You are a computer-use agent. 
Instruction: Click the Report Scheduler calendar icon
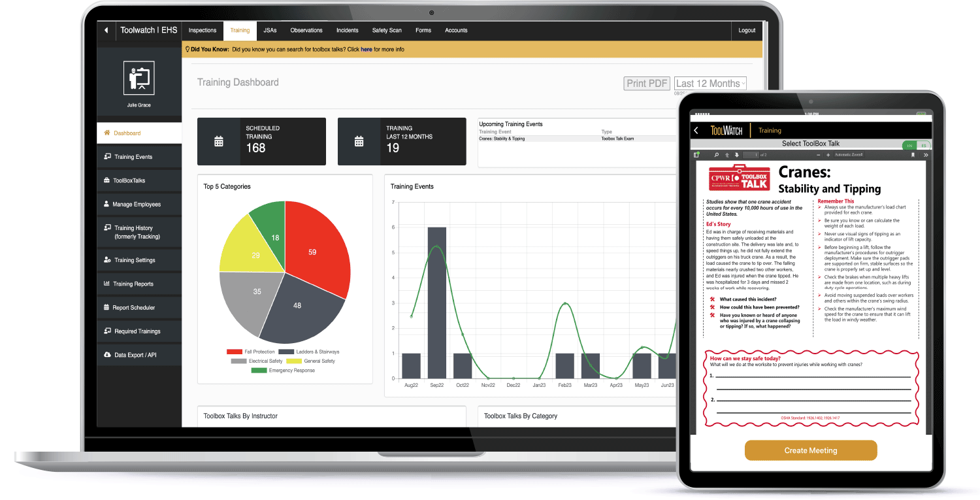pos(107,307)
